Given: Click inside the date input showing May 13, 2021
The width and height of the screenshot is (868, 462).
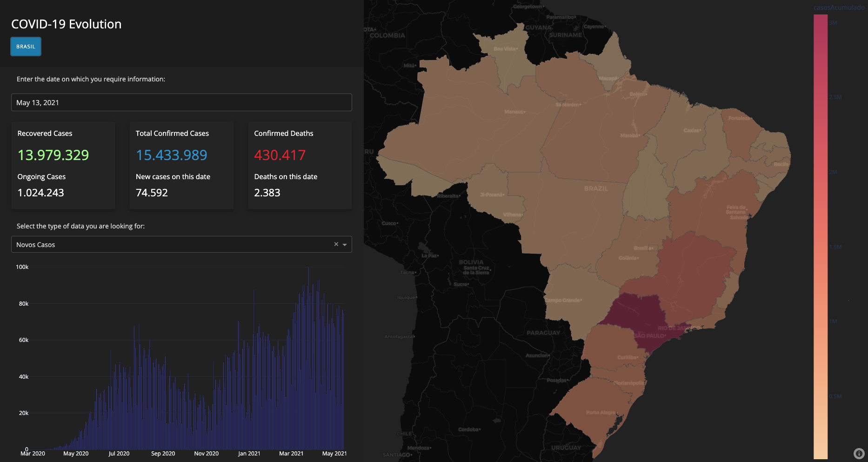Looking at the screenshot, I should tap(181, 102).
